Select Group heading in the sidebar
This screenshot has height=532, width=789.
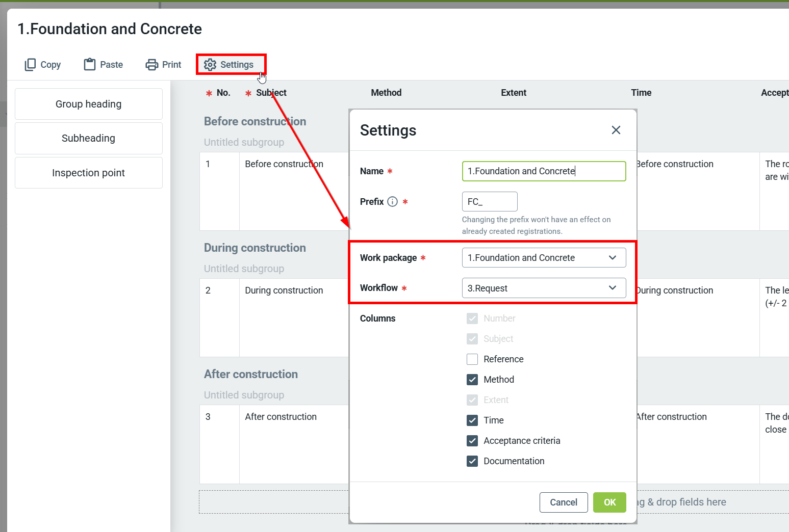(x=89, y=104)
